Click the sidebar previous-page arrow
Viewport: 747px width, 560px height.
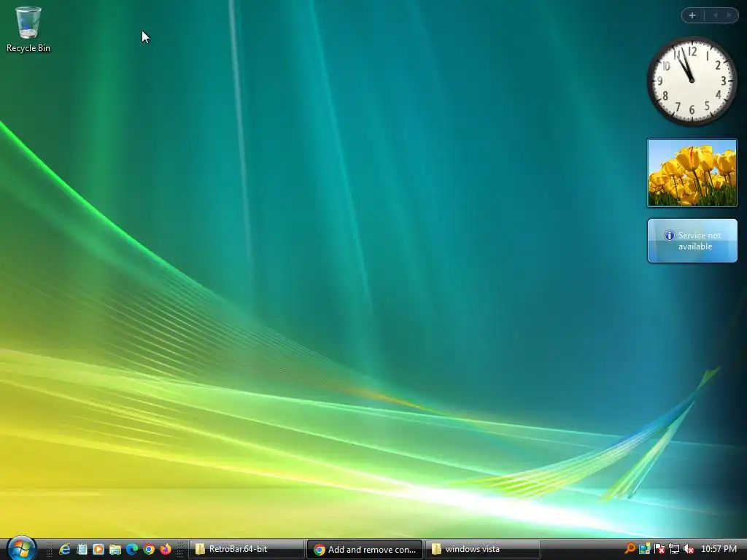point(715,15)
